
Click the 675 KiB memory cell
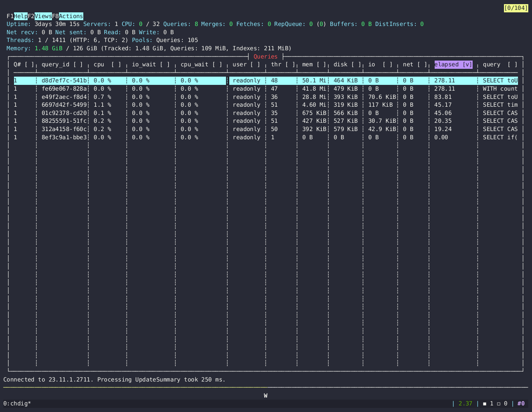pyautogui.click(x=314, y=113)
